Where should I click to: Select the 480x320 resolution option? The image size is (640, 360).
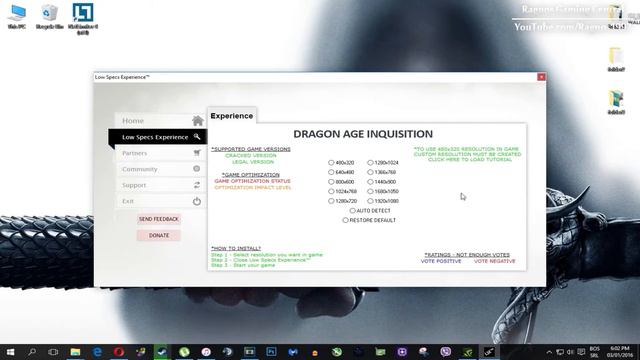click(x=341, y=162)
